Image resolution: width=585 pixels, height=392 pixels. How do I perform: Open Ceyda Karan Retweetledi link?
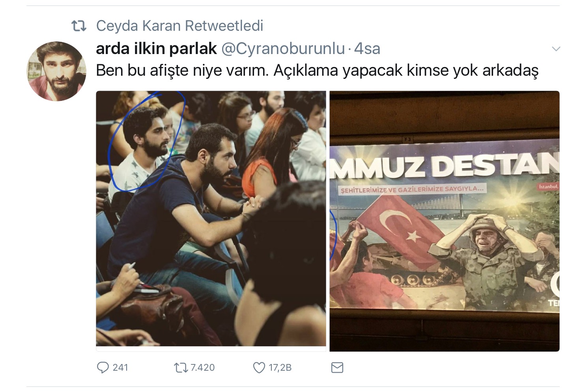point(179,26)
